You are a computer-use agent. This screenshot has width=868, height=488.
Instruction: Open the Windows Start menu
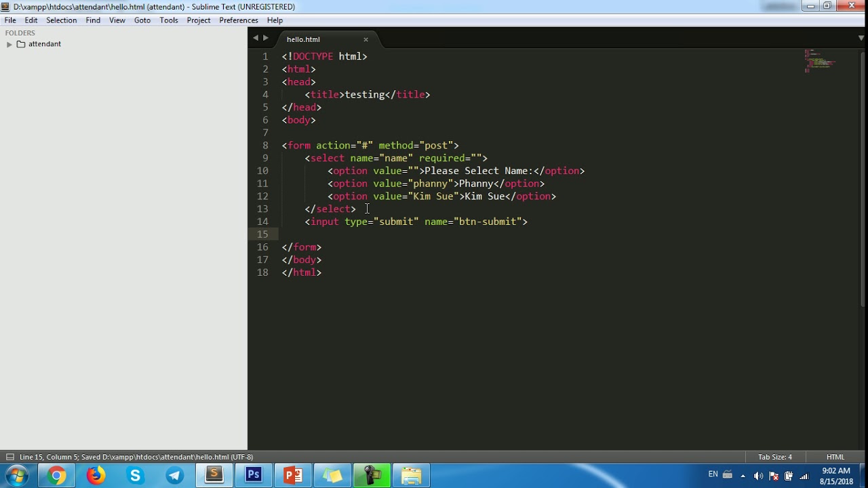click(x=17, y=476)
